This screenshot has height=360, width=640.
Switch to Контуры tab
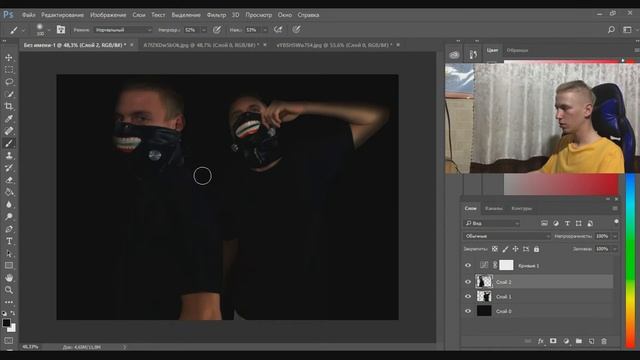[522, 208]
